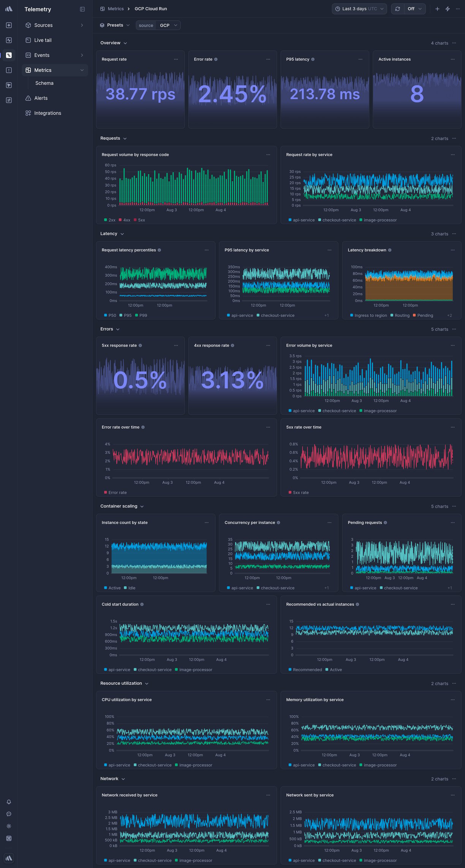Open the top-right three-dot page menu
465x868 pixels.
[458, 9]
